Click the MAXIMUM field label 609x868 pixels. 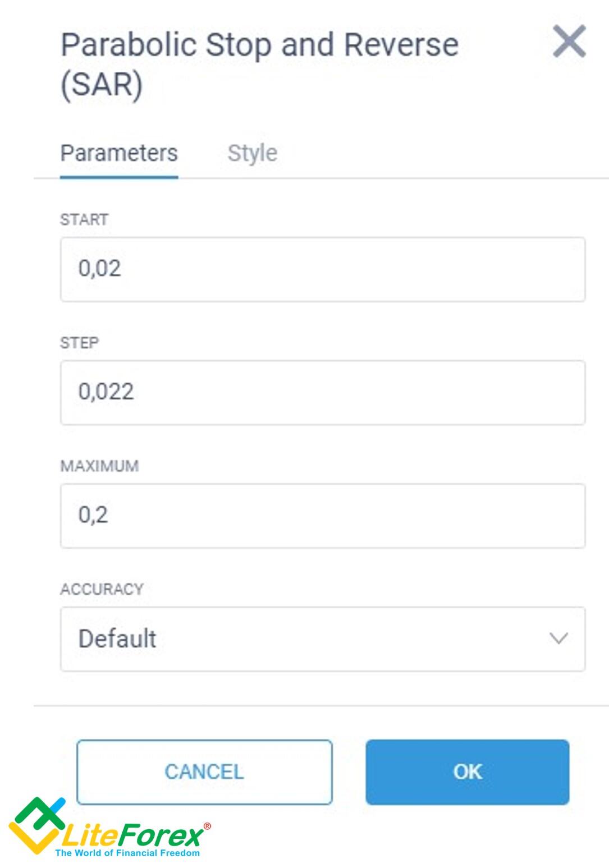pos(99,466)
